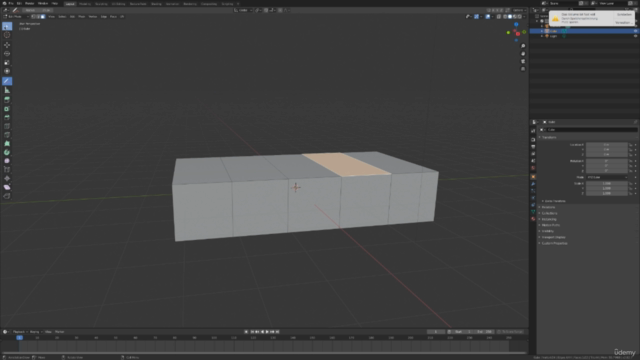
Task: Open the Global orientation dropdown
Action: [x=243, y=10]
